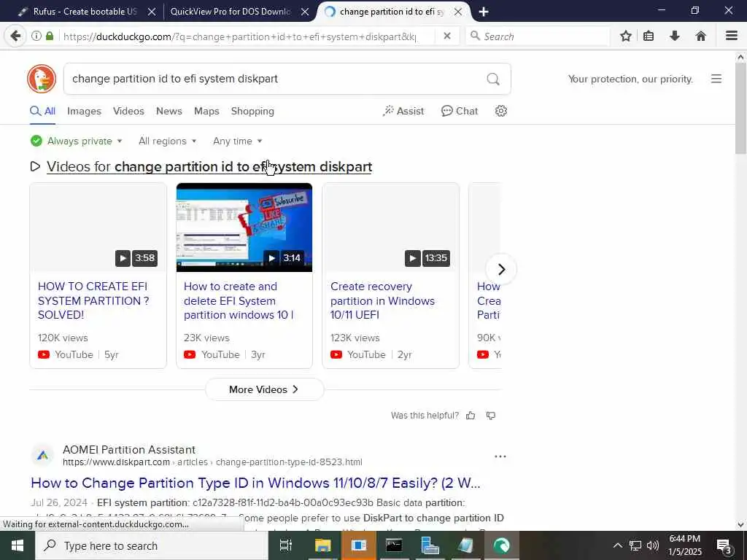The width and height of the screenshot is (747, 560).
Task: Open Any time filter dropdown
Action: 237,141
